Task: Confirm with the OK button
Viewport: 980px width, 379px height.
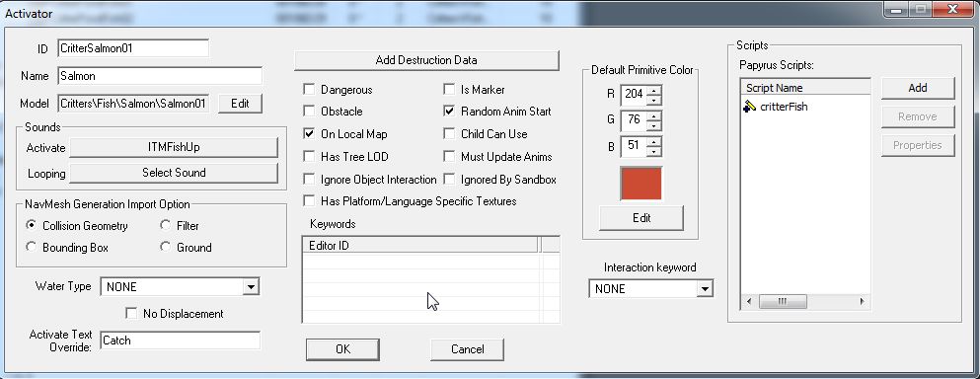Action: [x=342, y=349]
